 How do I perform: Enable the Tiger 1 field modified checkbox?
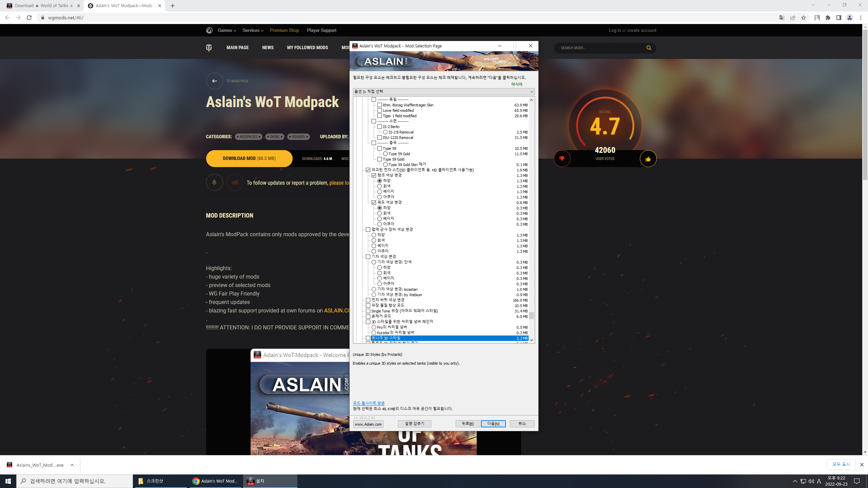tap(380, 116)
